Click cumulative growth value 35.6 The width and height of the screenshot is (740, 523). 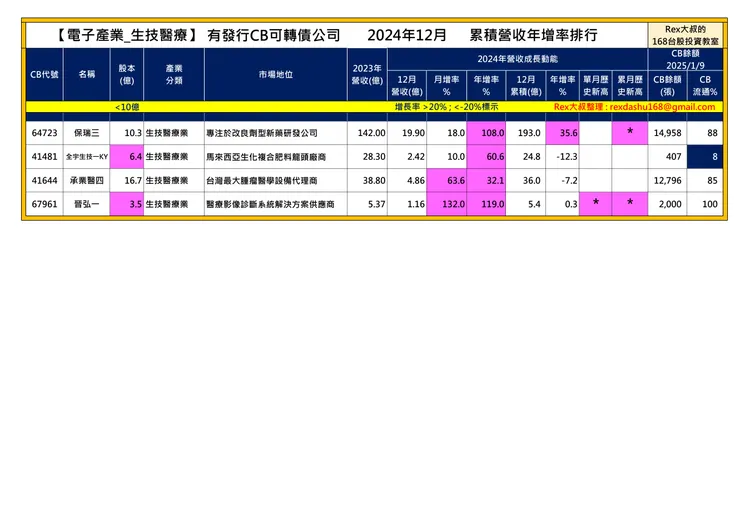(563, 133)
